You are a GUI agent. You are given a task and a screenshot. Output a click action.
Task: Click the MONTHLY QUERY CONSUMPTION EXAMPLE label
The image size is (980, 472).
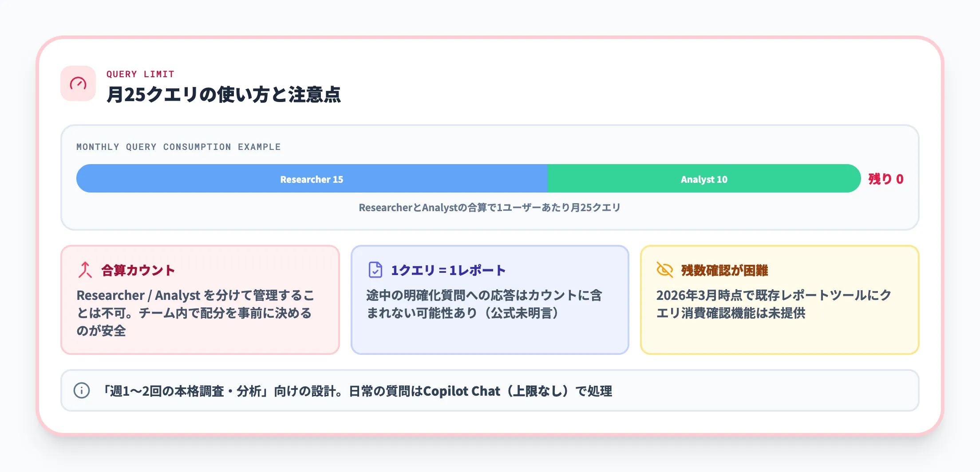click(x=178, y=147)
